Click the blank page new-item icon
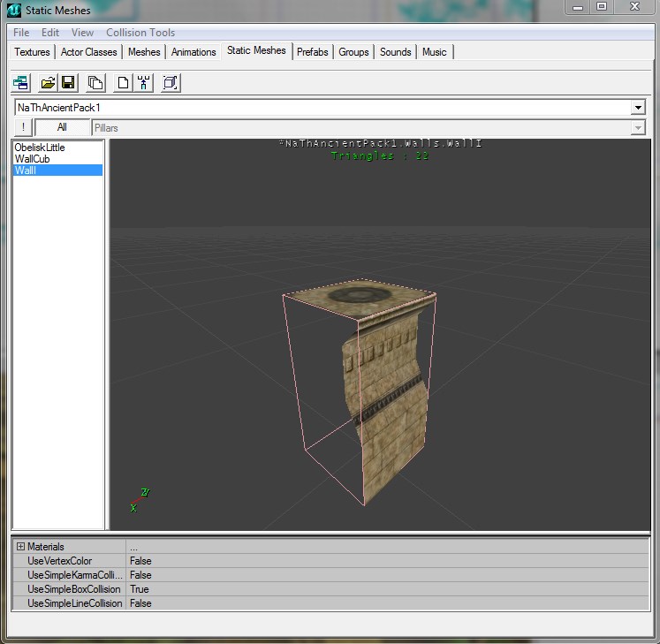 point(123,83)
